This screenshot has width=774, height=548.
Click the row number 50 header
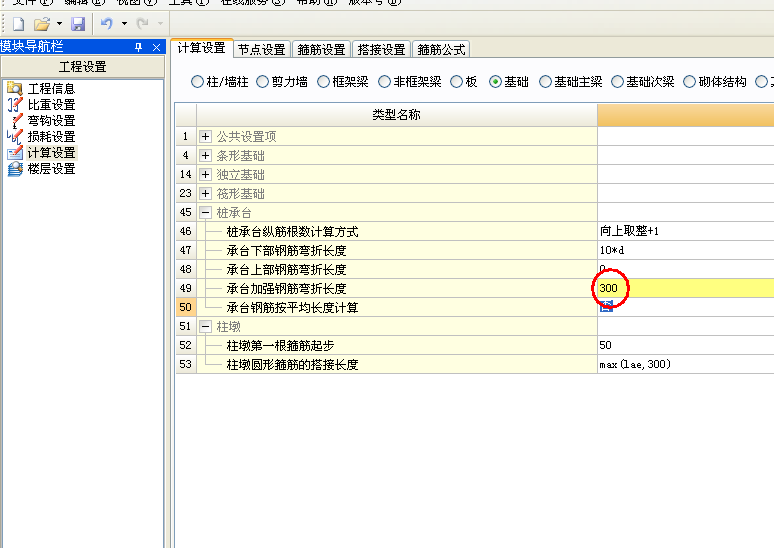pyautogui.click(x=186, y=307)
